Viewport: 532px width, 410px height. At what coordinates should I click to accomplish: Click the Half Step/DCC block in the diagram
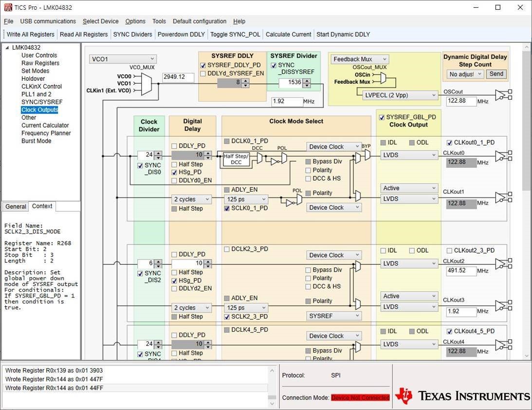pos(236,159)
